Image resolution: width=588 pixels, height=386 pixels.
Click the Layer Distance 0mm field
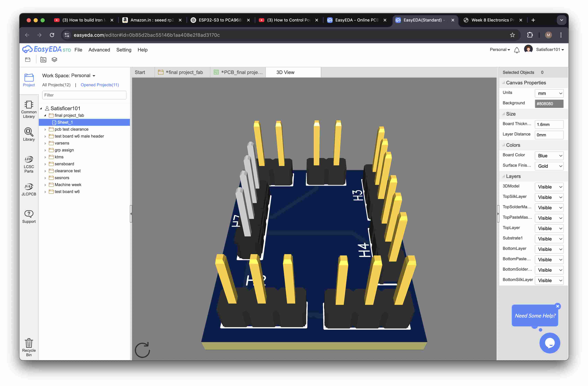pyautogui.click(x=549, y=135)
